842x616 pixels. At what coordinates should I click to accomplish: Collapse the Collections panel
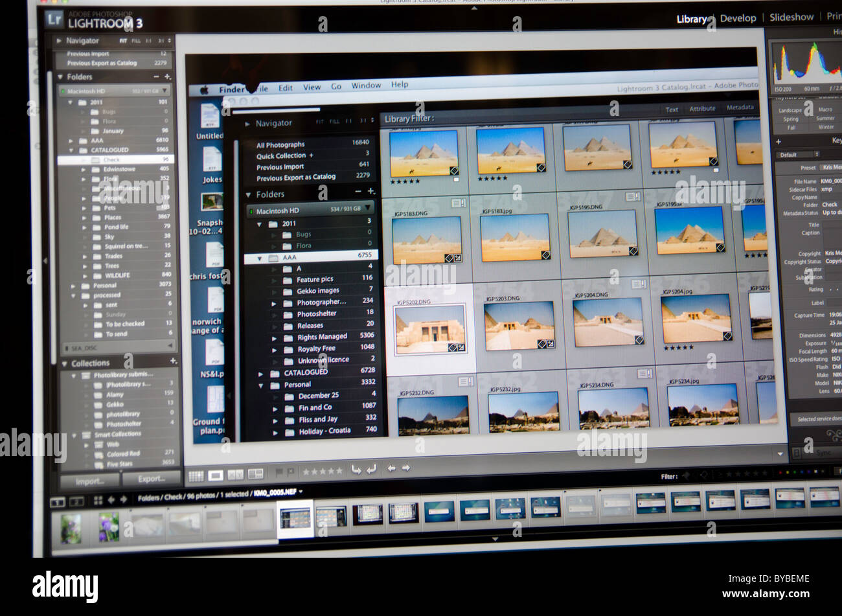pos(64,364)
